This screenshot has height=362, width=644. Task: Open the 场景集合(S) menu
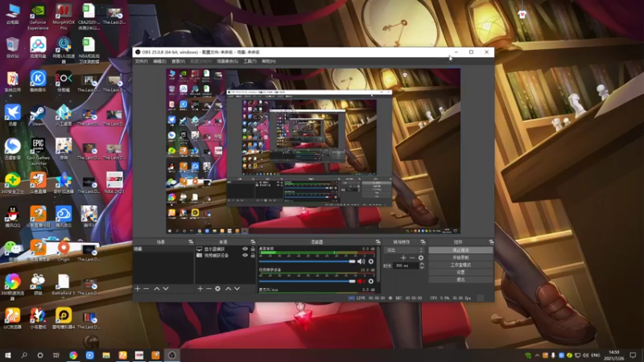[228, 61]
